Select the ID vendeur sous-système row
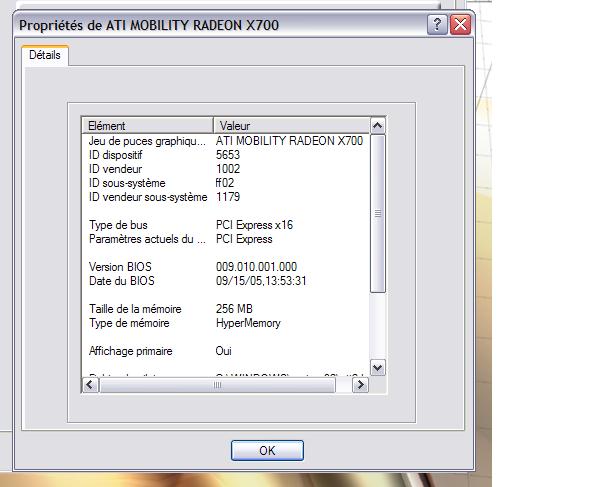The height and width of the screenshot is (487, 600). coord(226,197)
